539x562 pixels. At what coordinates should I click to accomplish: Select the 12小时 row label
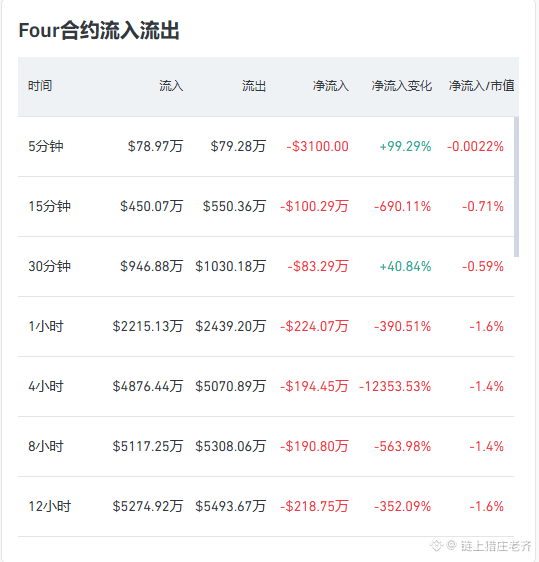coord(49,506)
